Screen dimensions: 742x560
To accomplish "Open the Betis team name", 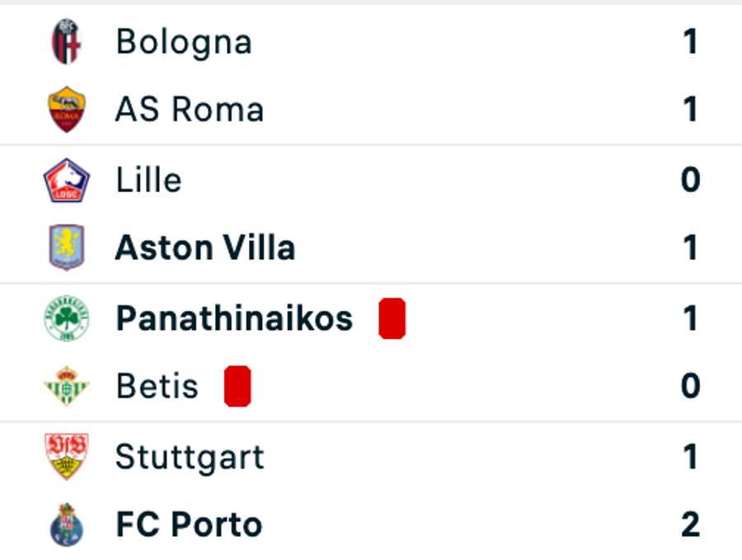I will coord(157,386).
